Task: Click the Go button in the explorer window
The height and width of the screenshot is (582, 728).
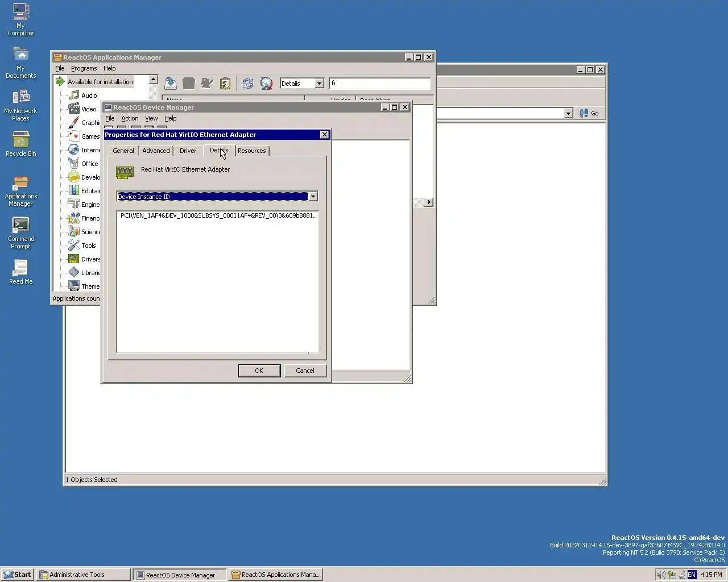Action: (589, 113)
